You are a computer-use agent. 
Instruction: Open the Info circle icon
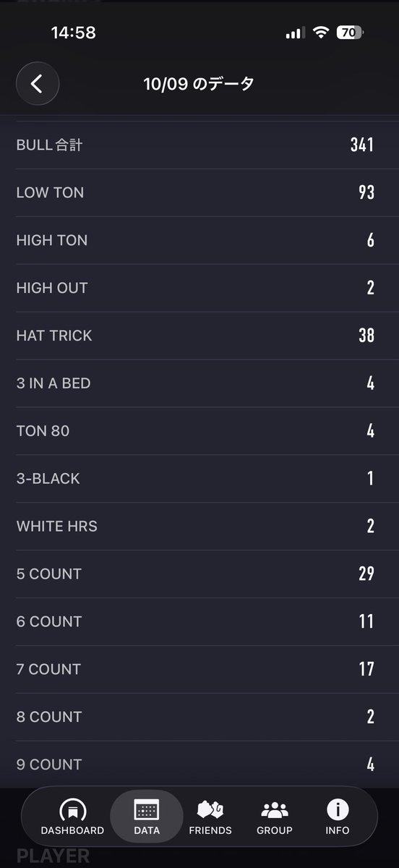[338, 809]
